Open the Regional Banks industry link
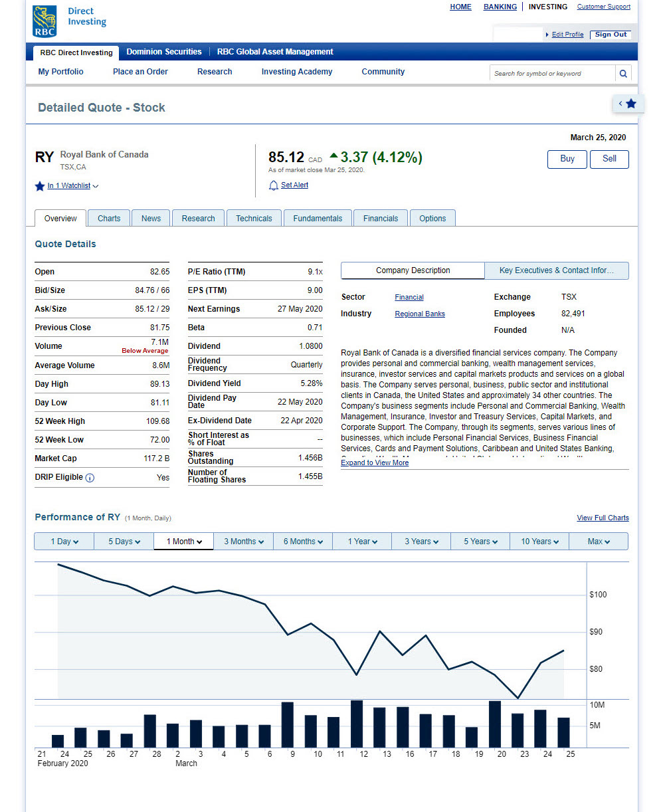This screenshot has height=812, width=661. pyautogui.click(x=420, y=314)
